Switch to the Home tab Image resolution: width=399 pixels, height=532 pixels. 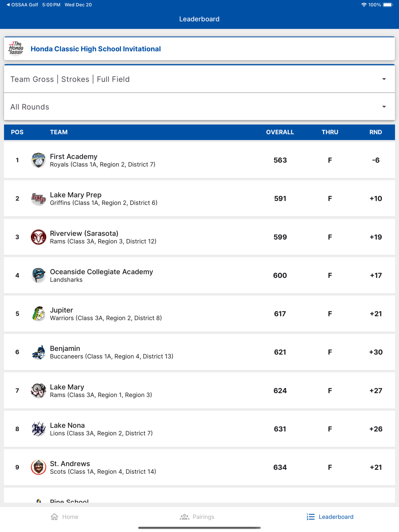pos(65,517)
